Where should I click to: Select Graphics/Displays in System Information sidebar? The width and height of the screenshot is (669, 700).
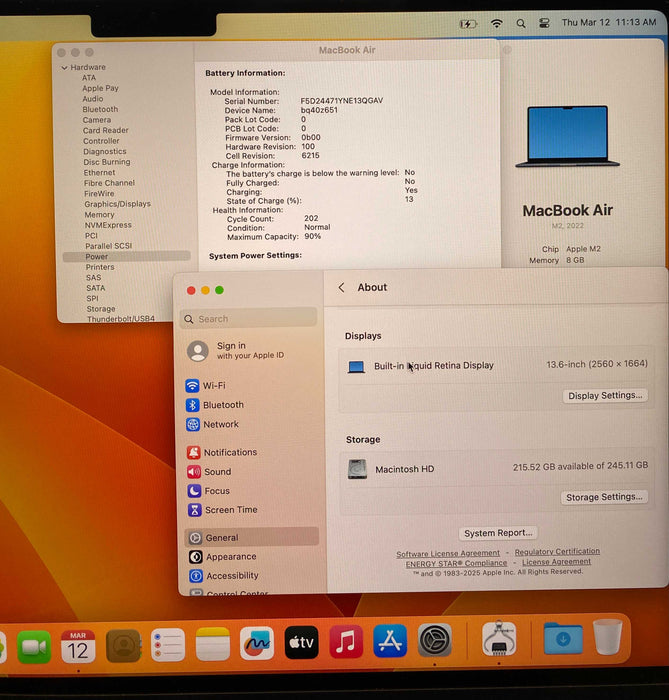(118, 204)
